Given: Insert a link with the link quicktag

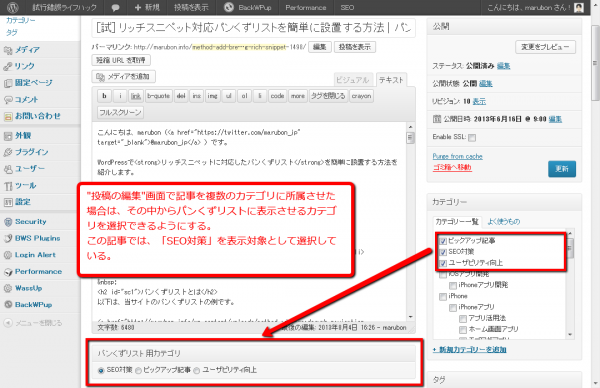Looking at the screenshot, I should 136,96.
